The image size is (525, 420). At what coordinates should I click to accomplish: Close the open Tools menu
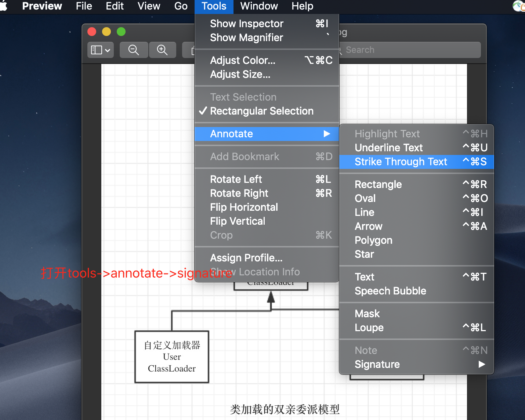[214, 6]
